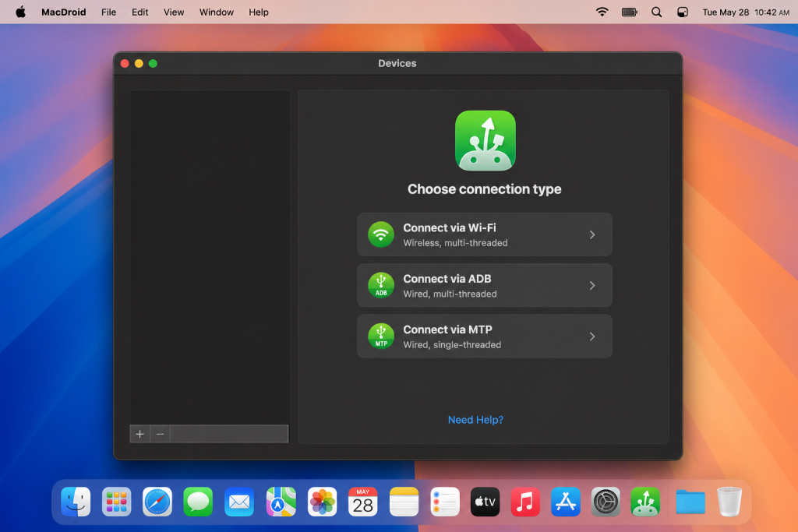
Task: Open Mail from the Dock
Action: coord(239,502)
